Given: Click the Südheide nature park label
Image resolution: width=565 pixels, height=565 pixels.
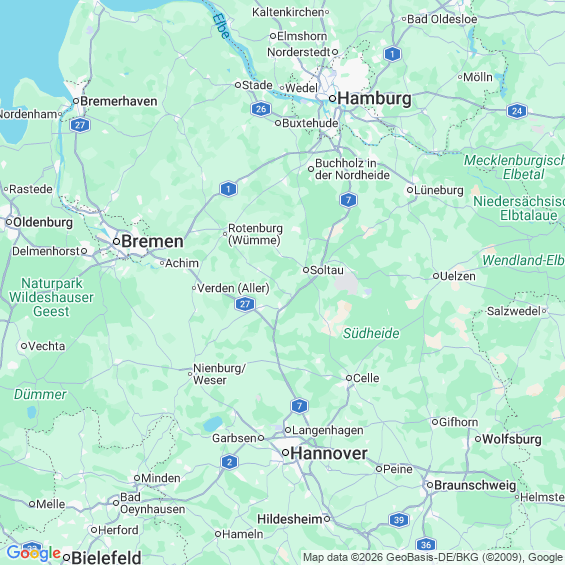Looking at the screenshot, I should click(371, 333).
